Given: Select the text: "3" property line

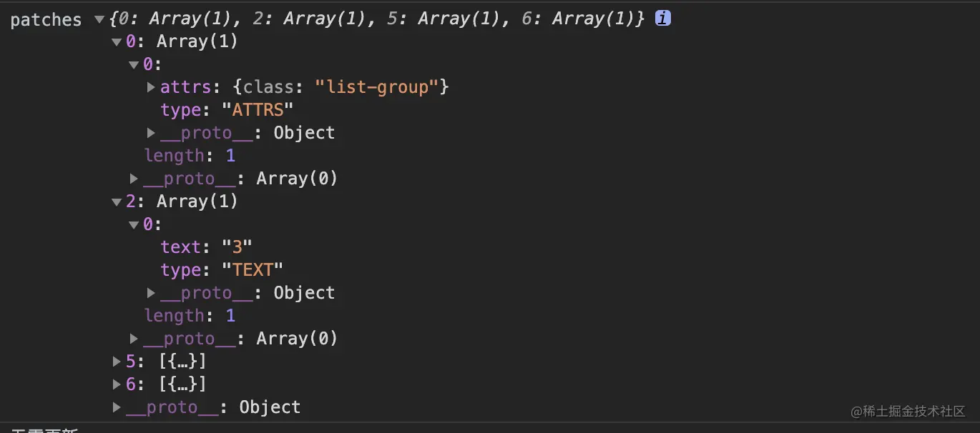Looking at the screenshot, I should pos(207,247).
